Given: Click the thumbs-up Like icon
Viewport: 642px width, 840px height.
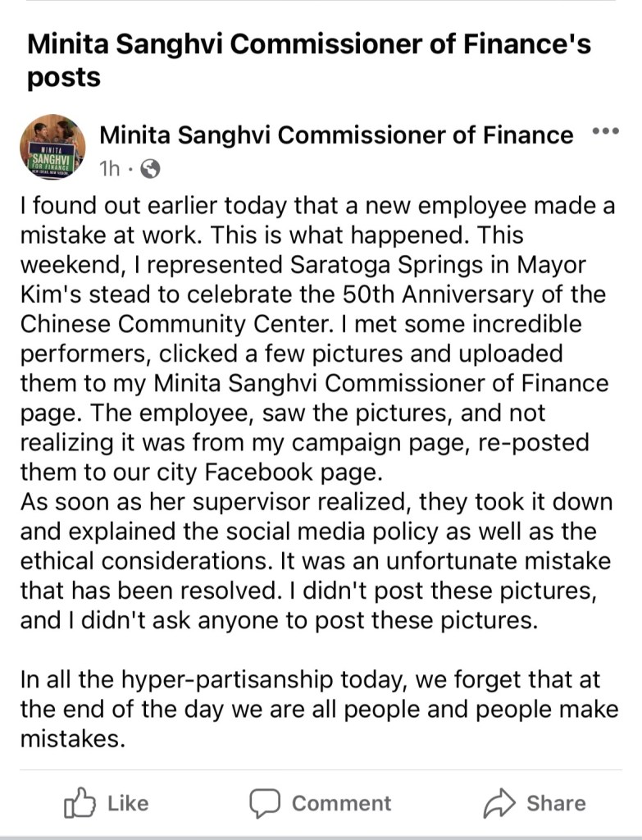Looking at the screenshot, I should tap(79, 802).
